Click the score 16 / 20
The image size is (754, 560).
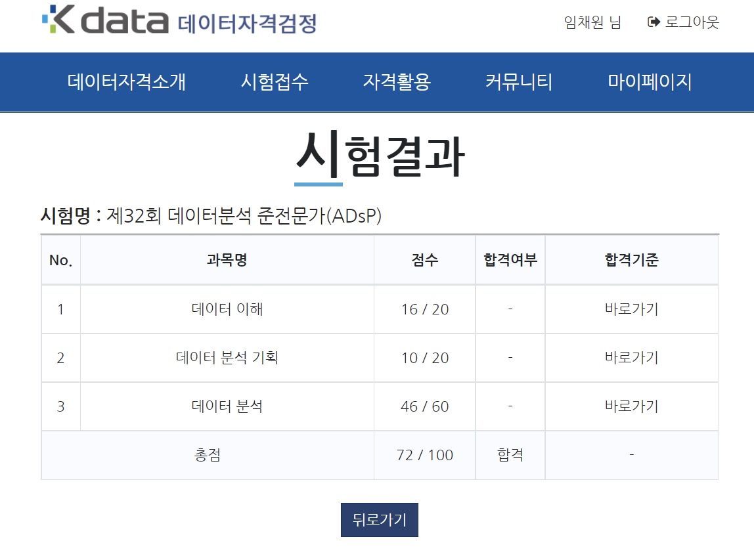[x=424, y=309]
